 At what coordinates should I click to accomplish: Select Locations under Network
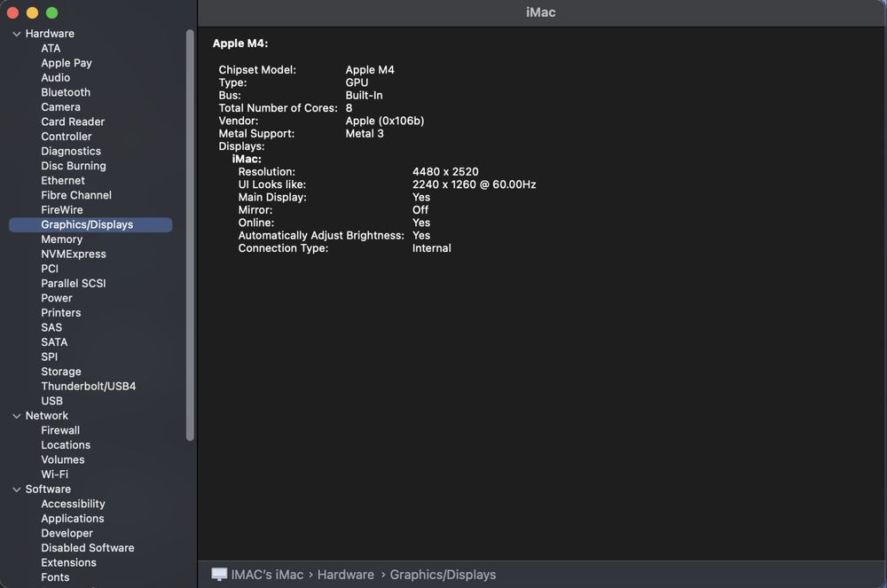click(x=66, y=445)
